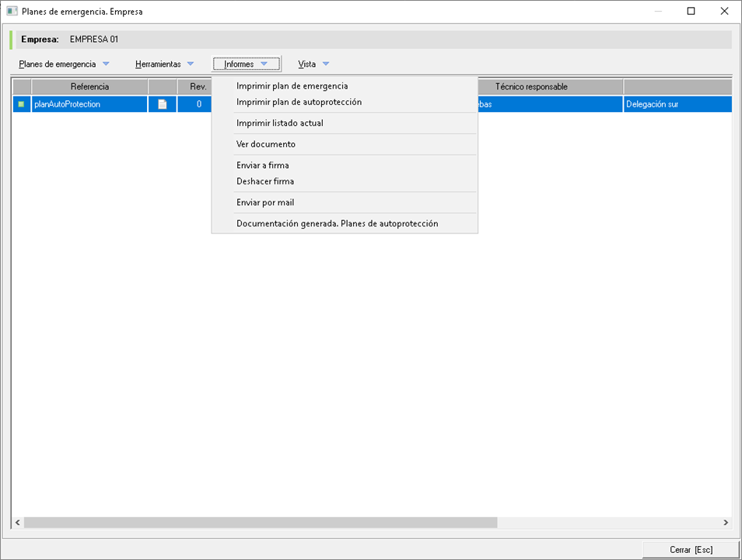Open the document icon in planAutoProtection row
Image resolution: width=742 pixels, height=560 pixels.
click(x=163, y=104)
